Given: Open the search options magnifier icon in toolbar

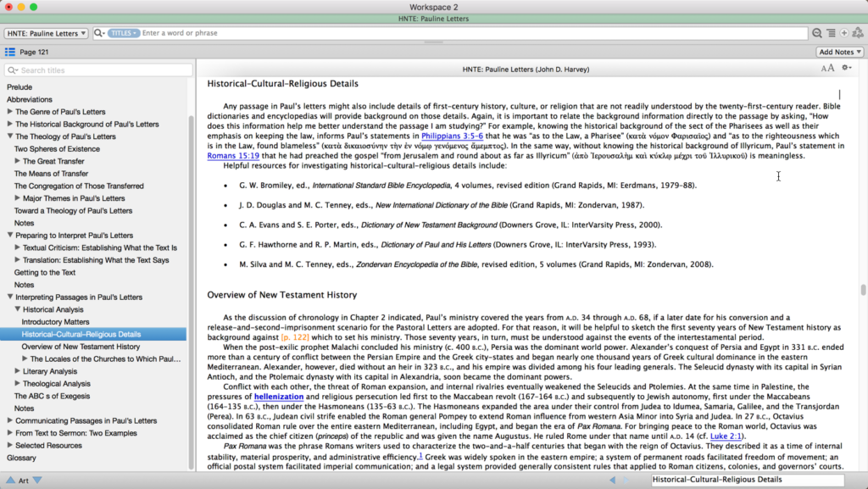Looking at the screenshot, I should point(817,32).
